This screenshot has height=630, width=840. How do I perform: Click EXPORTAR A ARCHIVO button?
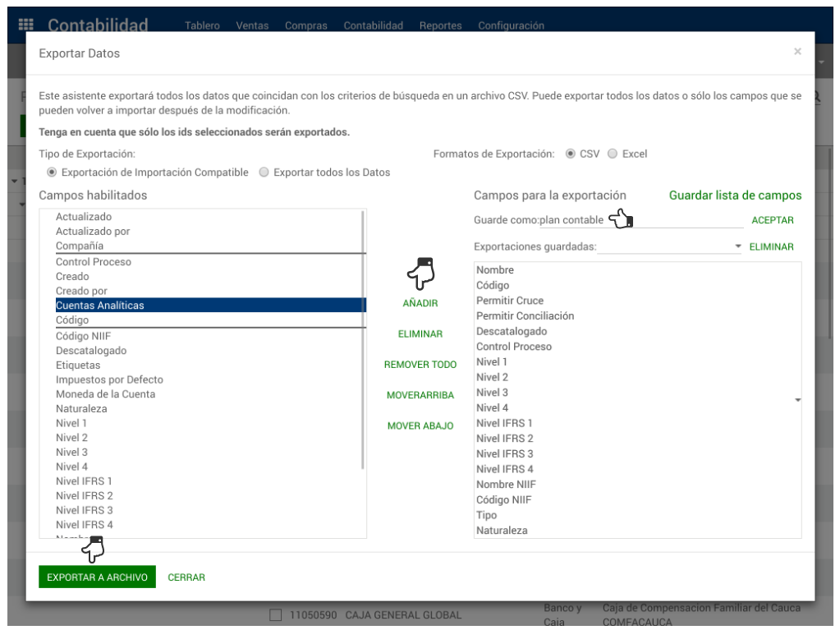tap(97, 577)
